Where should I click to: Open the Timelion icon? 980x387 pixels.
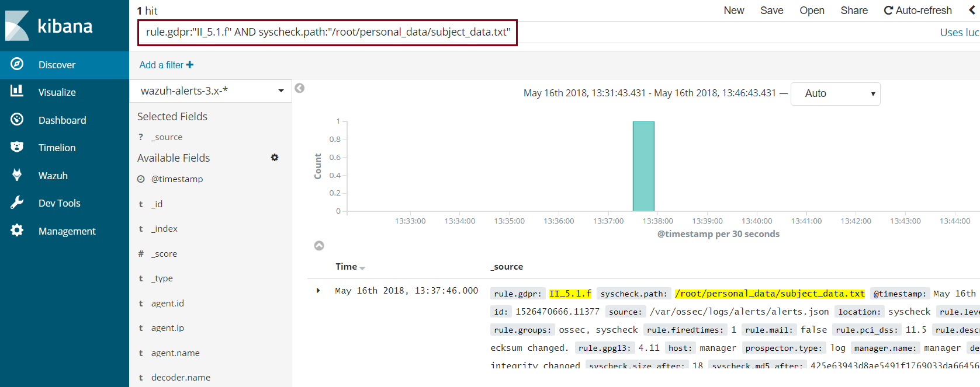point(17,147)
